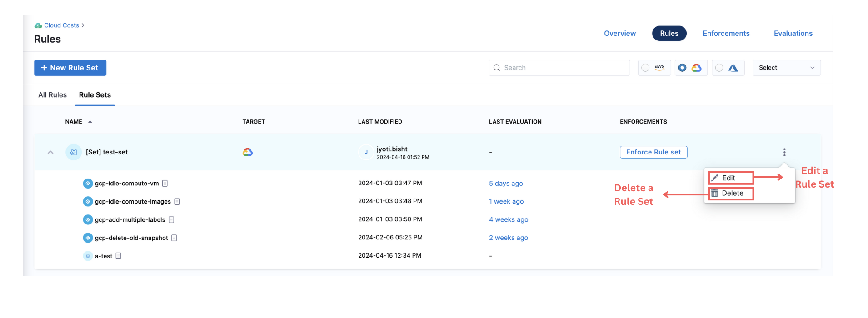Screen dimensions: 868x318
Task: Collapse the test-set rule set row
Action: pos(50,152)
